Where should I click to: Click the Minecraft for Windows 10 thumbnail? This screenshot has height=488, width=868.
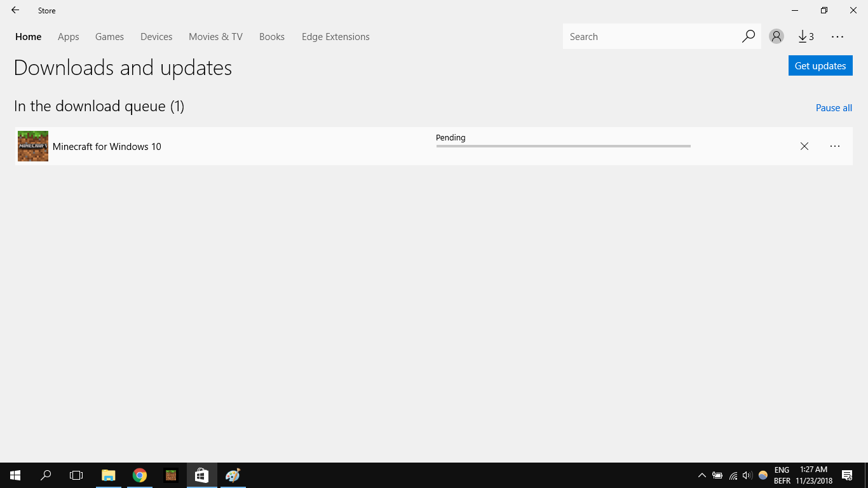tap(33, 146)
